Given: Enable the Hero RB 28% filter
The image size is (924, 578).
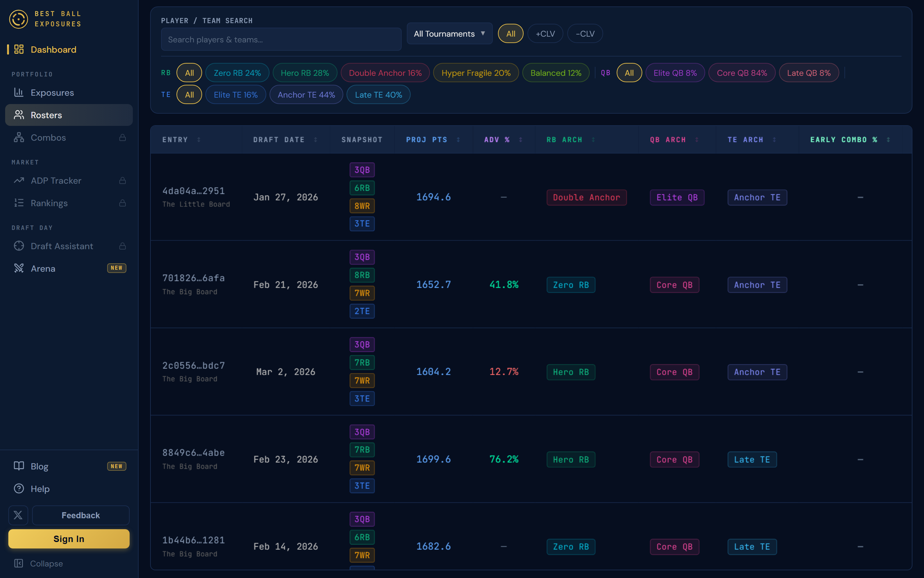Looking at the screenshot, I should (x=305, y=73).
